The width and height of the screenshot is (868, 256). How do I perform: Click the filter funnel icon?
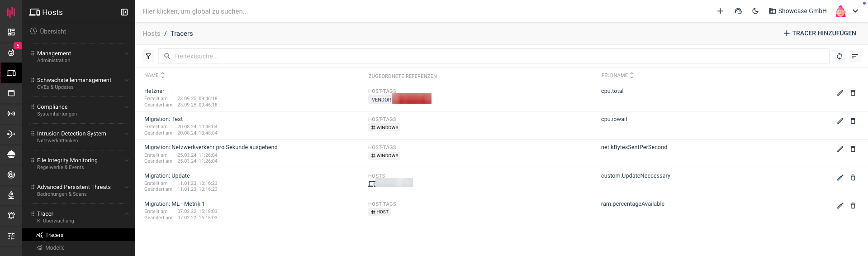[x=148, y=56]
